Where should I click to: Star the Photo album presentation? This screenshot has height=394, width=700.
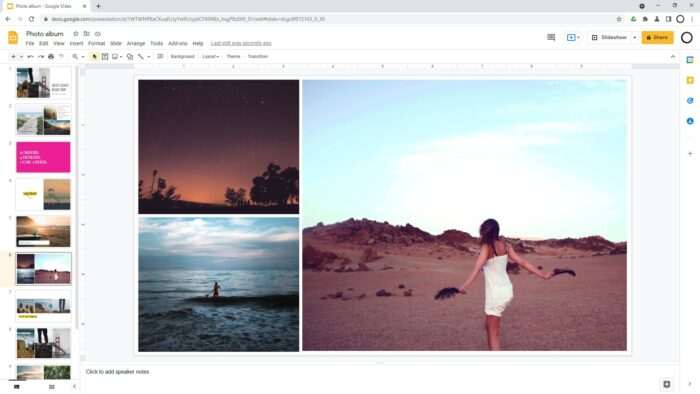(75, 34)
